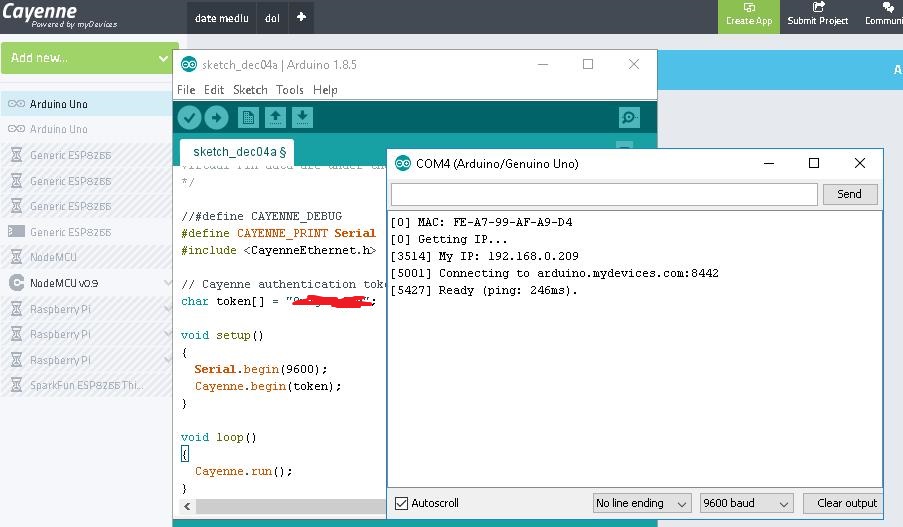Save sketch with the Save down-arrow icon
The height and width of the screenshot is (527, 903).
tap(302, 117)
